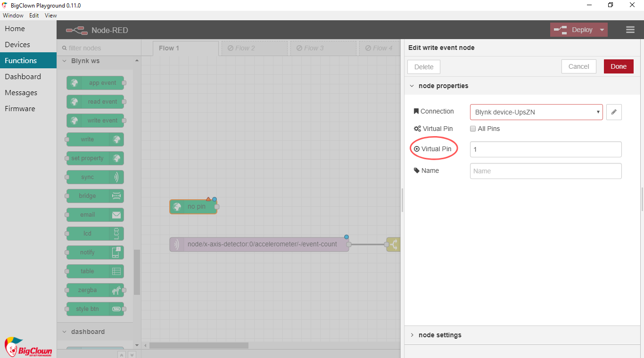
Task: Go to Devices in sidebar
Action: (28, 45)
